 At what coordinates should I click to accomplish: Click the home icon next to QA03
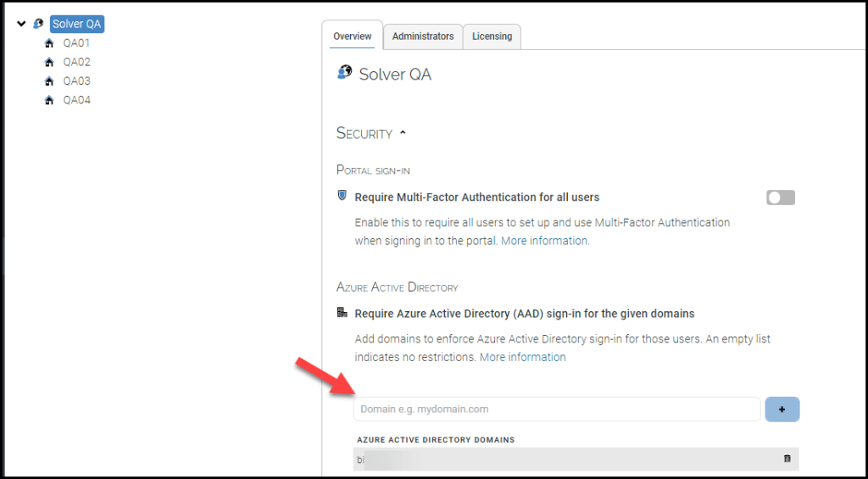(x=48, y=81)
